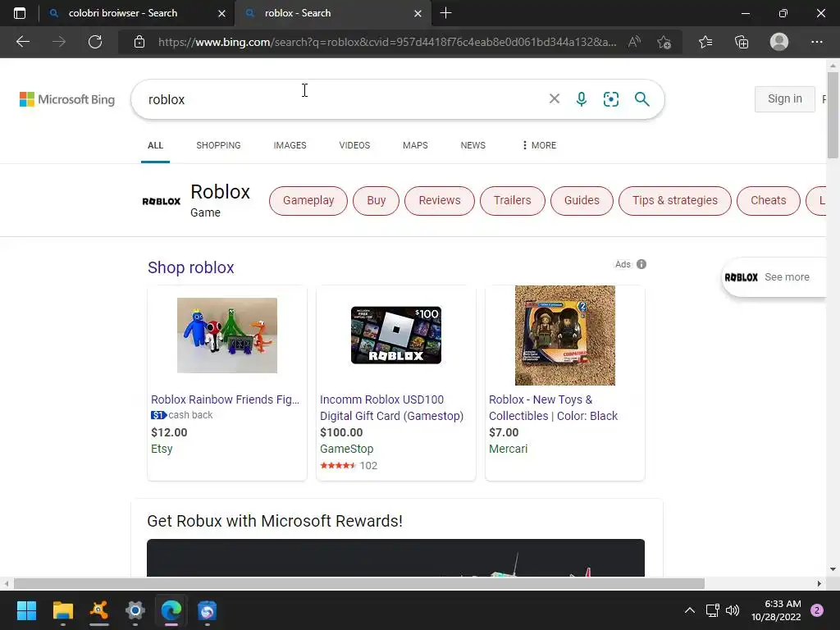Open Avast antivirus taskbar icon

(x=99, y=610)
